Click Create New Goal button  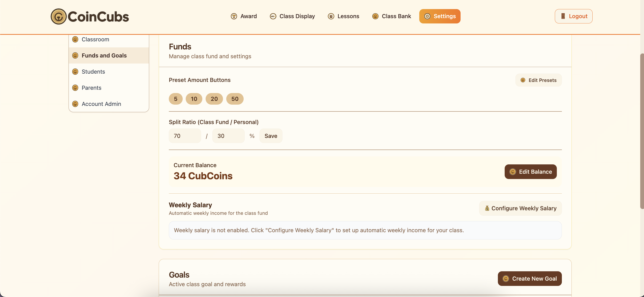530,279
